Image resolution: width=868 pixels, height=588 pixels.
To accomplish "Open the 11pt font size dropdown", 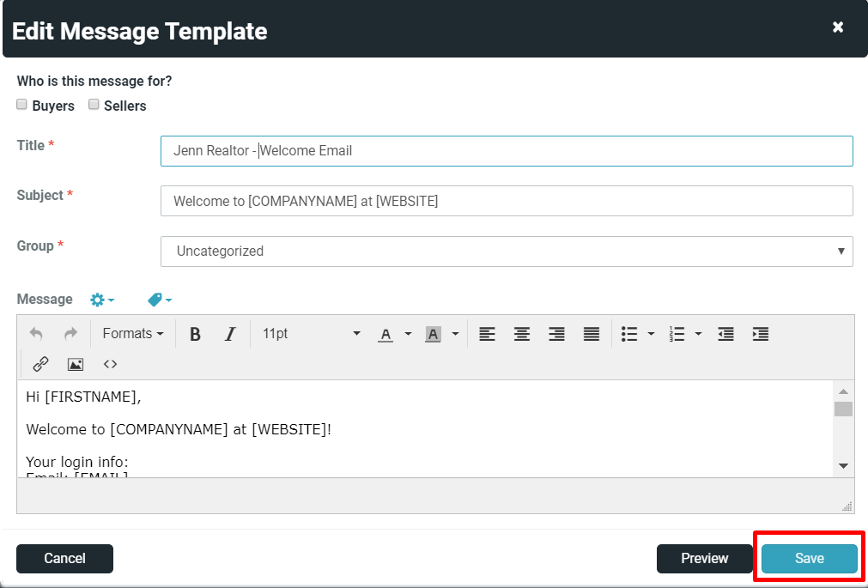I will [309, 333].
